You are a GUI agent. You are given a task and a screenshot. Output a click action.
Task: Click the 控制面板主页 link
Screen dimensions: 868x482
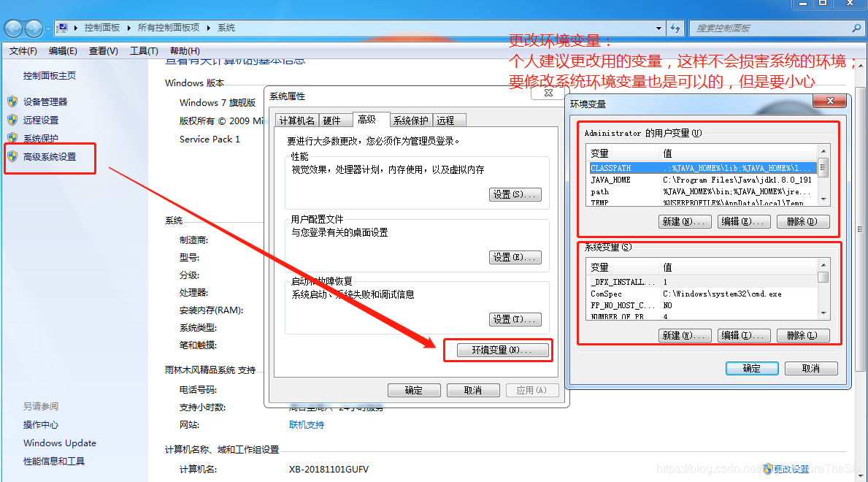49,75
